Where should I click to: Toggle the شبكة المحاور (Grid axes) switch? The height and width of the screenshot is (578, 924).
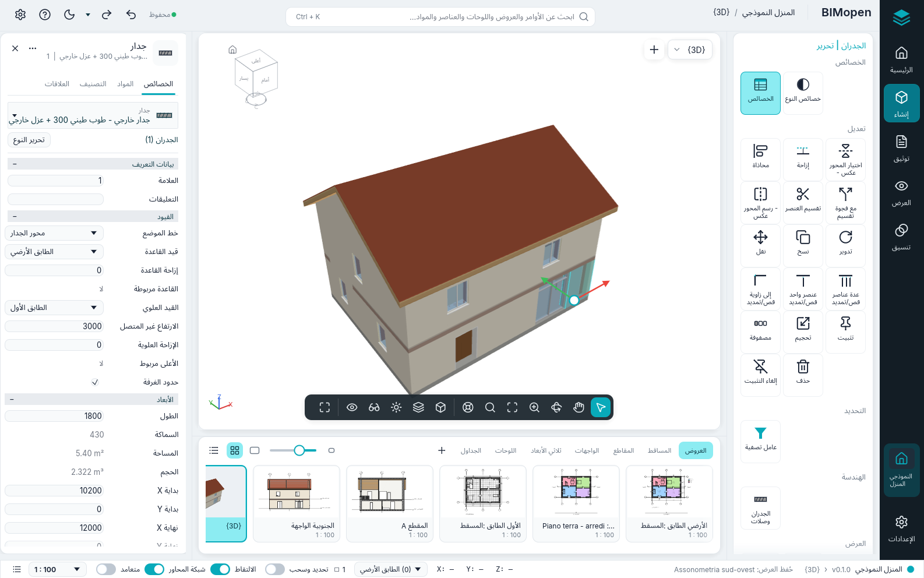(x=154, y=569)
